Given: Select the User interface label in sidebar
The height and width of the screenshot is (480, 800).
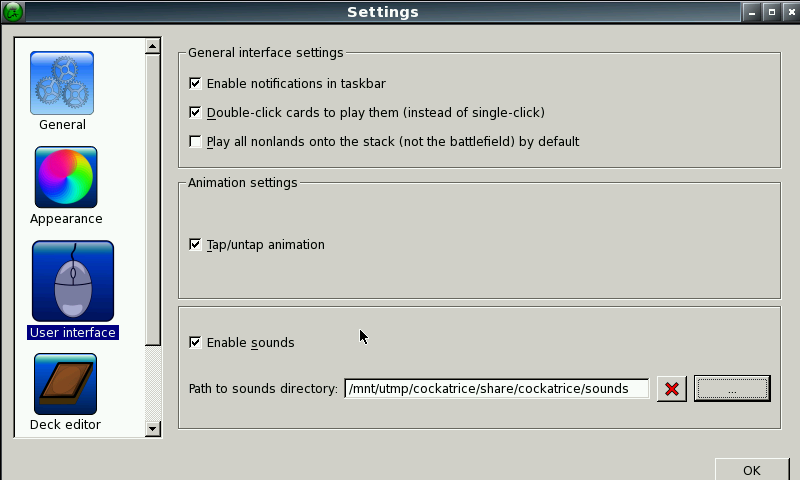Looking at the screenshot, I should pos(73,333).
